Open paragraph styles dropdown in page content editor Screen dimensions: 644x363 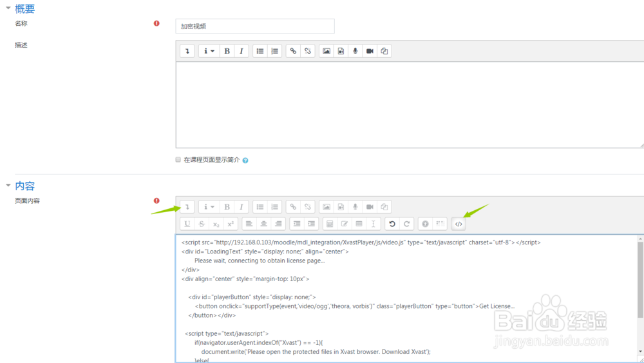pos(209,207)
